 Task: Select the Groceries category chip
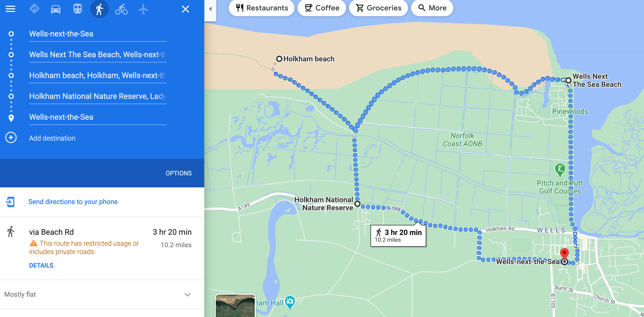tap(379, 8)
